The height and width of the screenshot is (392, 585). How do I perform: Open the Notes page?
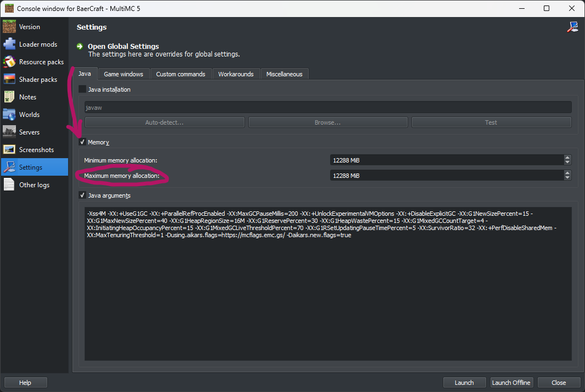[x=34, y=97]
